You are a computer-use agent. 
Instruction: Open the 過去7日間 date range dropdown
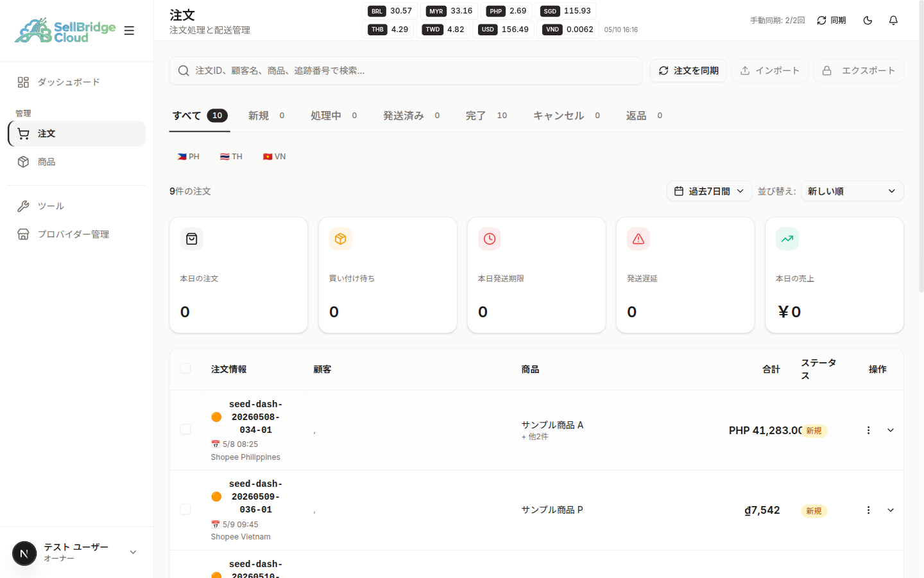click(x=709, y=191)
